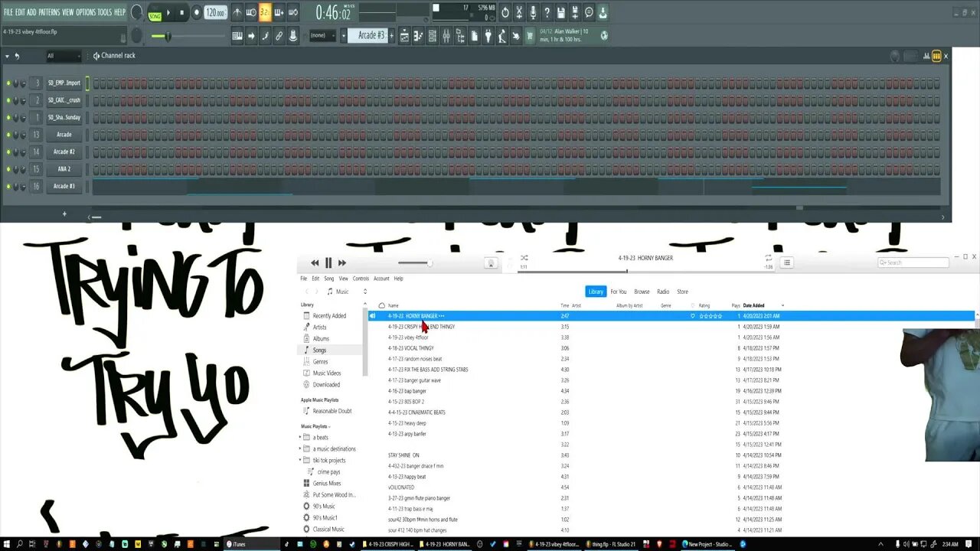The height and width of the screenshot is (551, 980).
Task: Mute the Arcade #3 channel
Action: tap(8, 186)
